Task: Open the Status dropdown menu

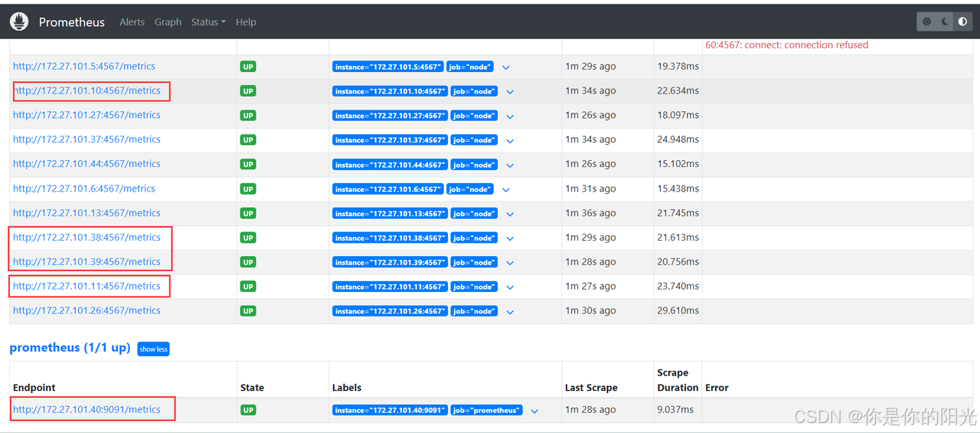Action: (208, 22)
